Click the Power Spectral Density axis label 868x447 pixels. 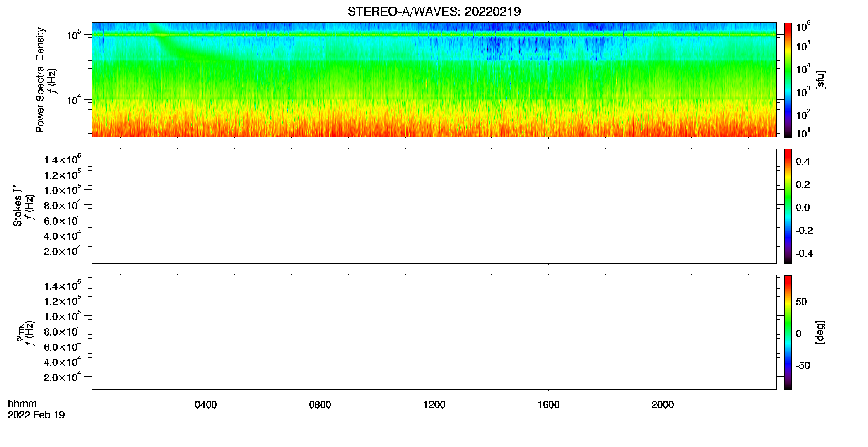pos(40,80)
